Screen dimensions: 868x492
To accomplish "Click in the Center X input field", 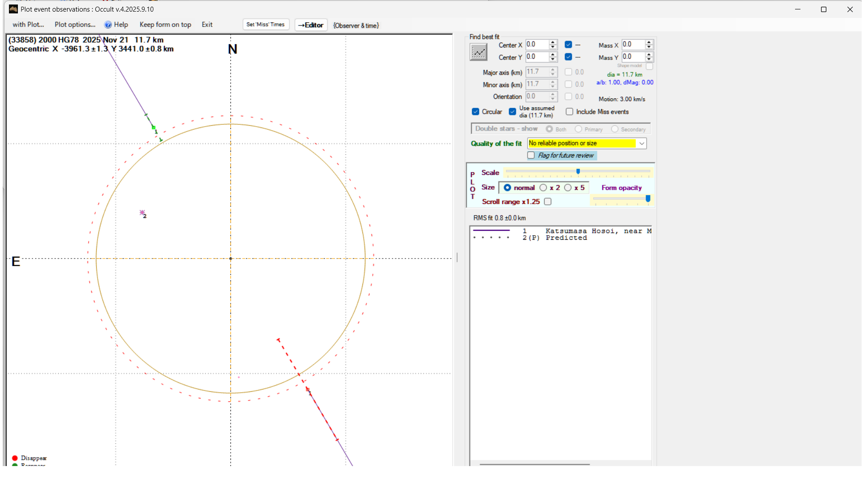I will pos(536,45).
